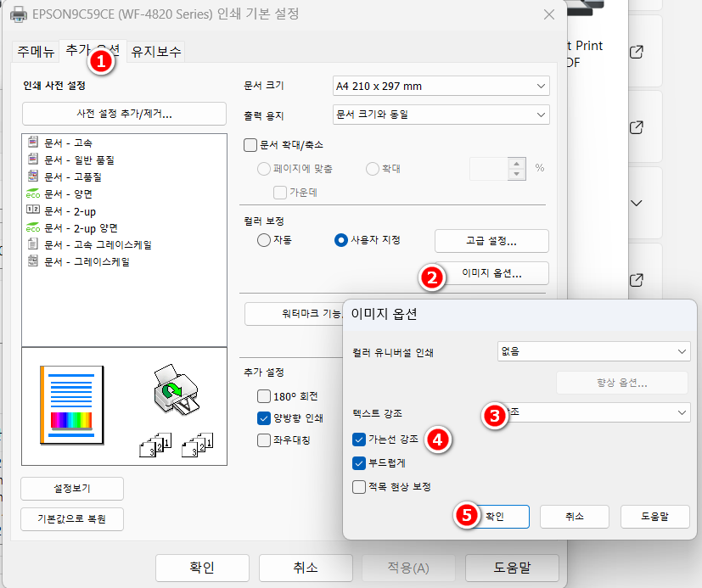This screenshot has width=702, height=588.
Task: Click 확인 in the 이미지 옵션 dialog
Action: click(x=505, y=516)
